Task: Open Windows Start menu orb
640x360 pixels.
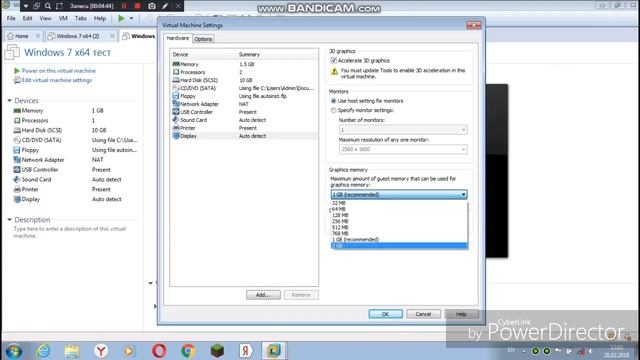Action: [14, 351]
